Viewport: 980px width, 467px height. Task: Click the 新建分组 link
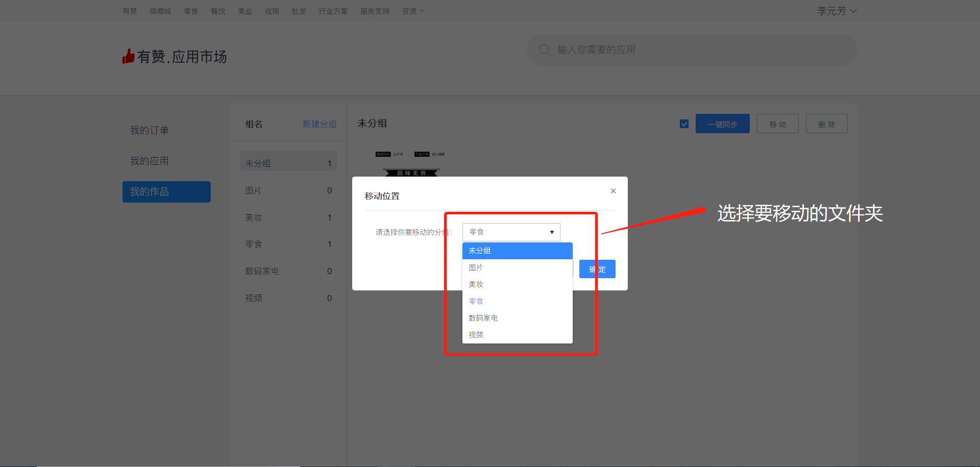click(319, 124)
